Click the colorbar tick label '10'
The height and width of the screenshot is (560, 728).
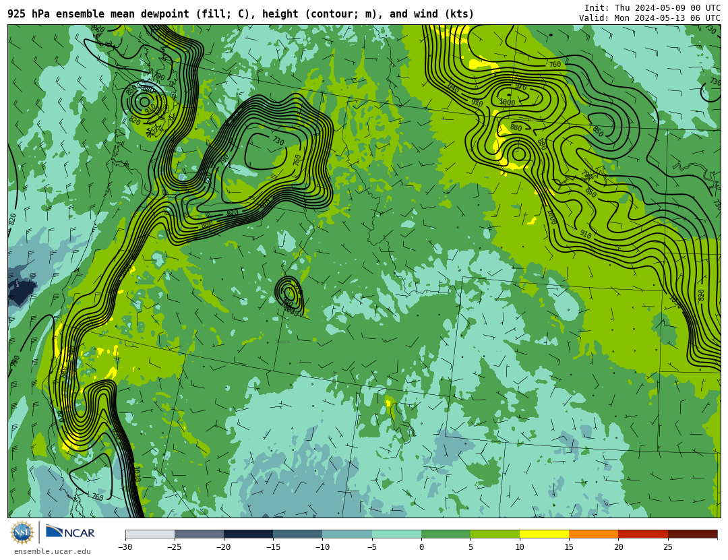coord(520,547)
